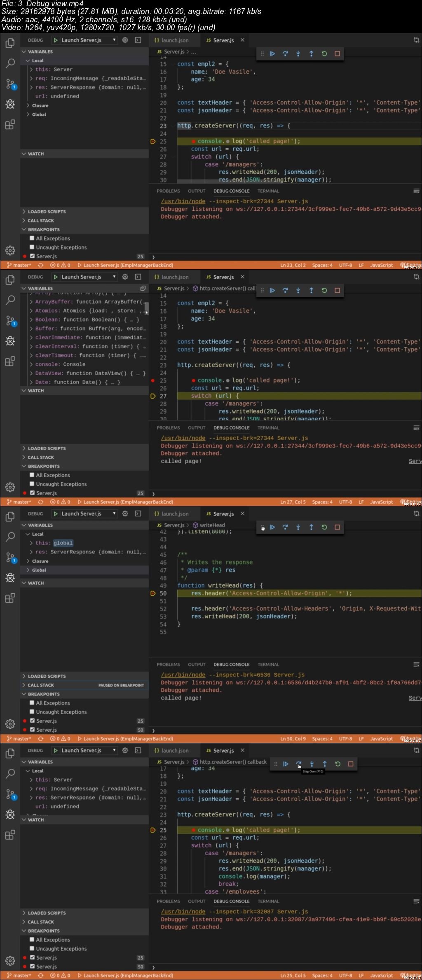
Task: Enable All Exceptions in the Ln 23, Col 2 frame
Action: pos(32,238)
